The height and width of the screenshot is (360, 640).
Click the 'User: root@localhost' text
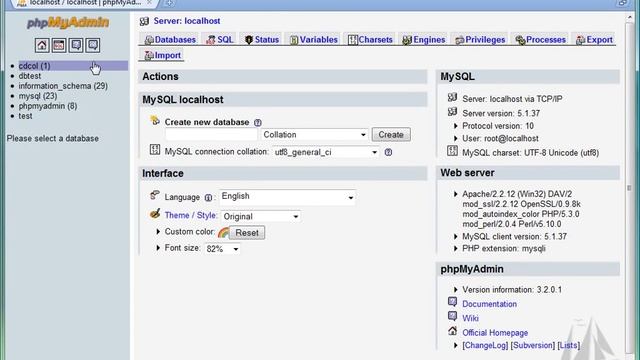500,138
